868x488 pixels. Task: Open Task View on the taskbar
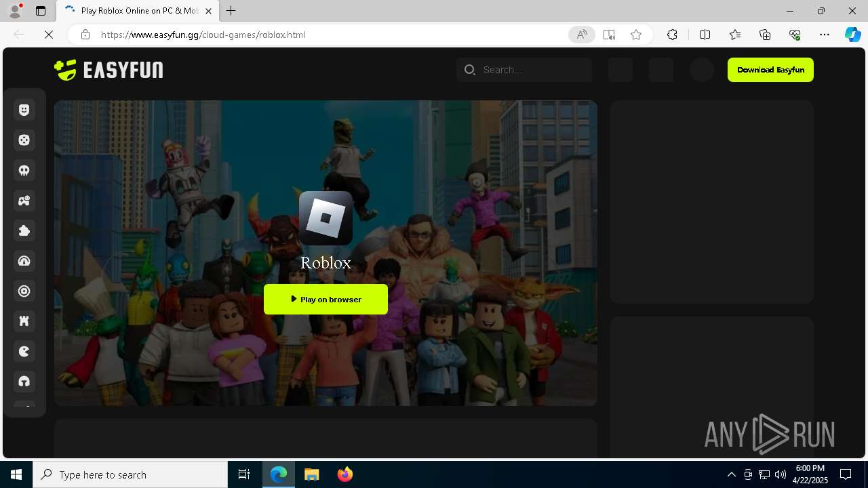[x=244, y=474]
